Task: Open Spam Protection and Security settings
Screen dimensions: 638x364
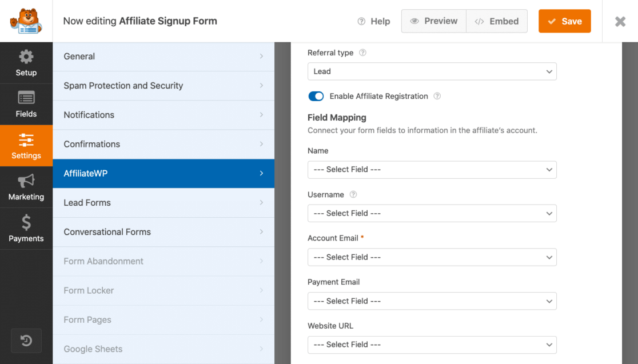Action: click(x=164, y=86)
